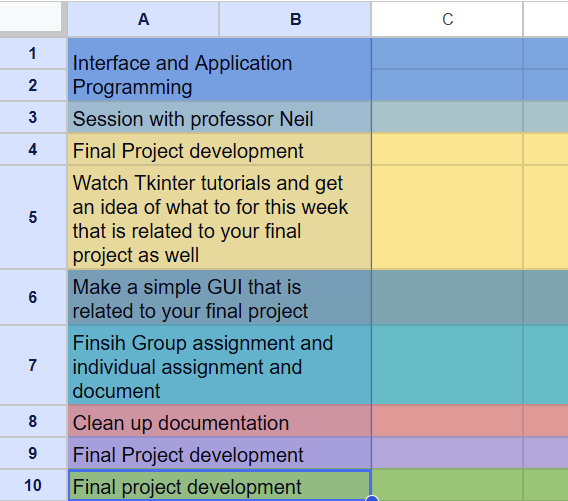Select row 2 header
The width and height of the screenshot is (568, 501).
tap(33, 85)
